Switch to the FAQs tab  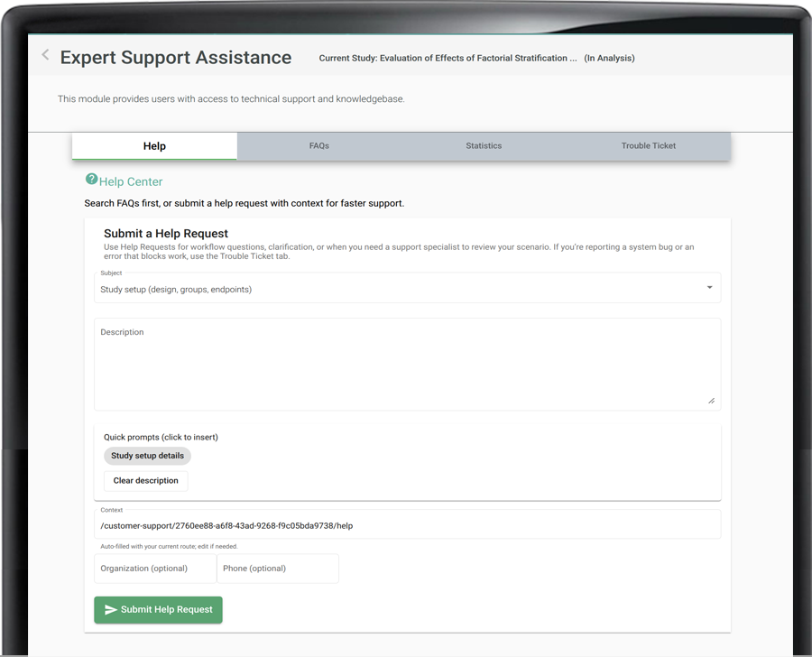pos(318,145)
